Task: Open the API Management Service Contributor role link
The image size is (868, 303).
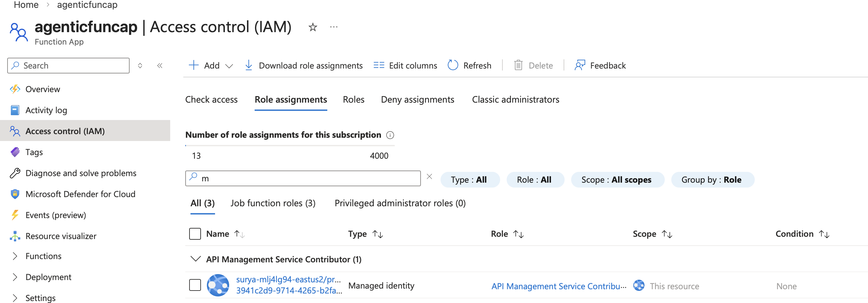Action: (x=558, y=286)
